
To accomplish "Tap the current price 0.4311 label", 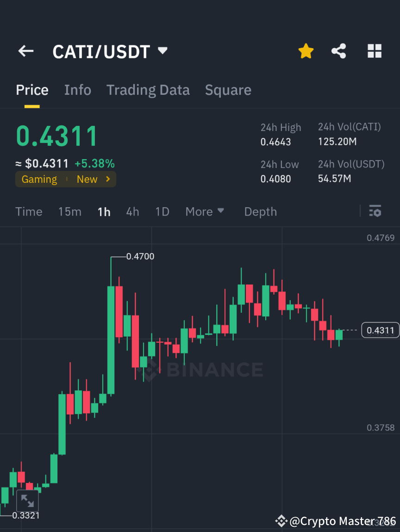I will click(x=380, y=330).
